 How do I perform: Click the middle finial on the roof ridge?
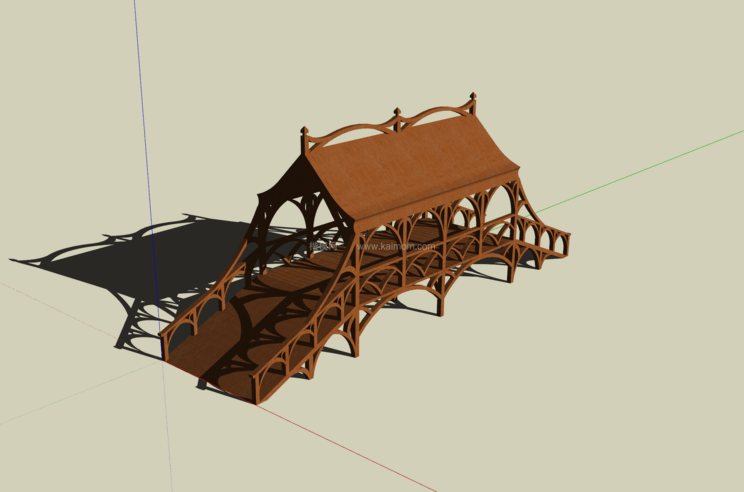pos(397,114)
